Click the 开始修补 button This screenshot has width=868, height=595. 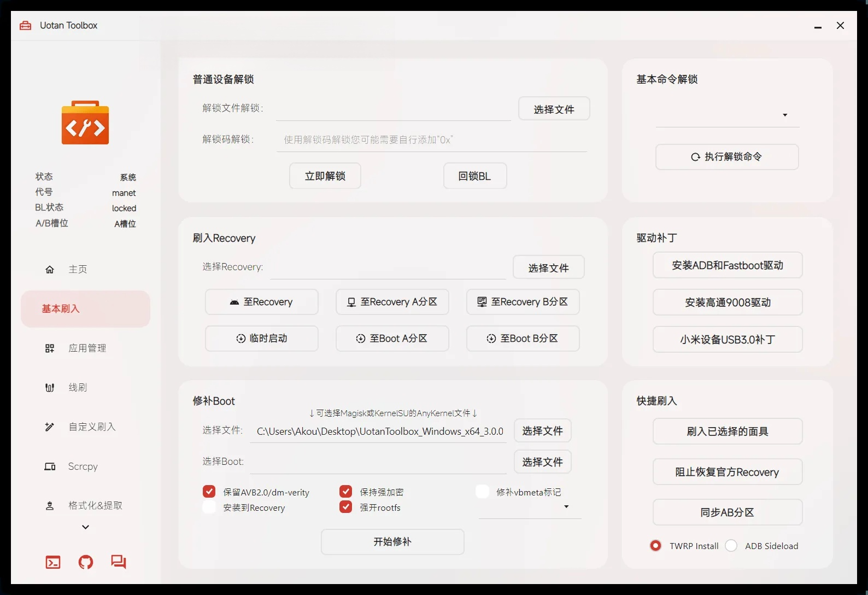click(x=392, y=542)
